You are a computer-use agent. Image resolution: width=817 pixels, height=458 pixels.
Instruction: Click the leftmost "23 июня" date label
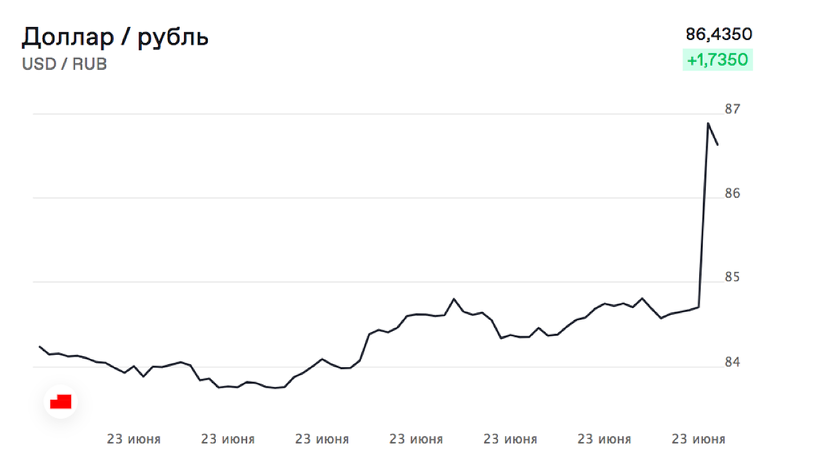pos(134,439)
